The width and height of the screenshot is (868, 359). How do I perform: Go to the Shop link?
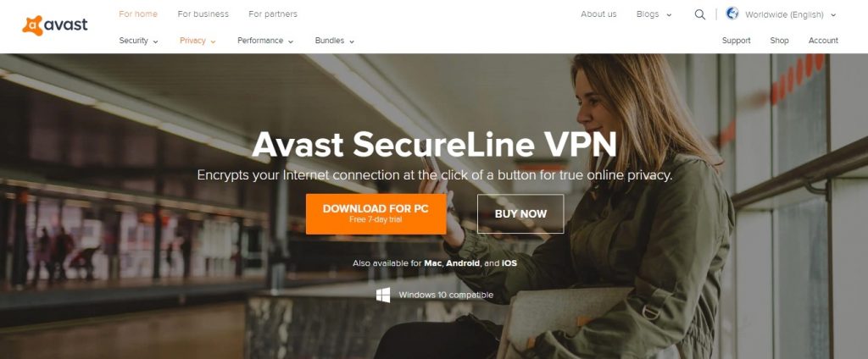[x=780, y=41]
